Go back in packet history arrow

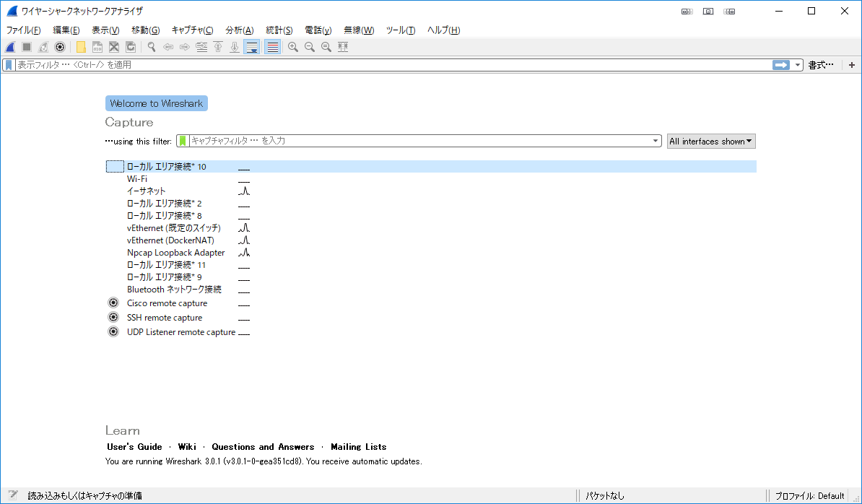point(168,47)
